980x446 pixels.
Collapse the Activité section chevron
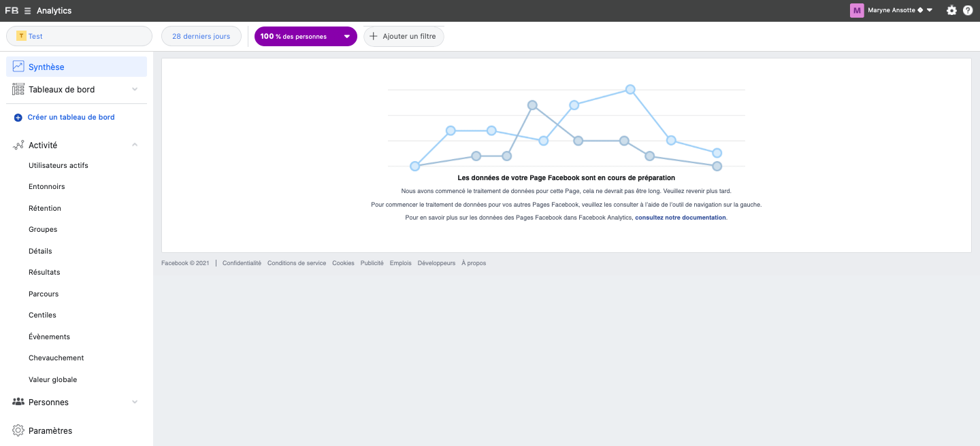click(x=134, y=144)
